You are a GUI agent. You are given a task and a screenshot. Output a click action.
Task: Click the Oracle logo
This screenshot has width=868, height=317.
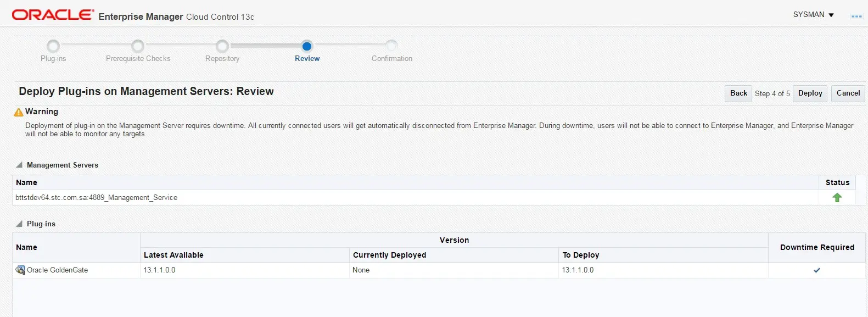(x=53, y=15)
